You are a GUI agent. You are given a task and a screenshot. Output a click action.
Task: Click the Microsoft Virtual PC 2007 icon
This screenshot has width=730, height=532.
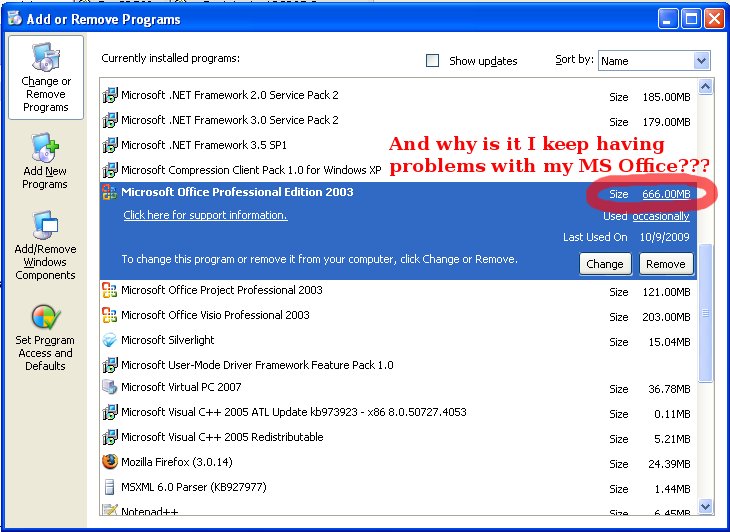point(110,388)
